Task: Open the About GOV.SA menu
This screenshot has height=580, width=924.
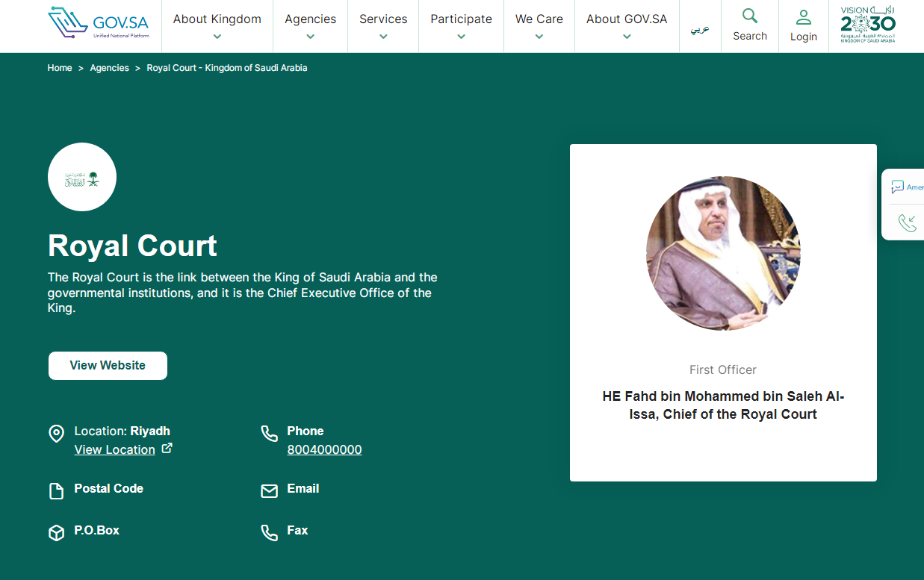Action: pyautogui.click(x=627, y=26)
